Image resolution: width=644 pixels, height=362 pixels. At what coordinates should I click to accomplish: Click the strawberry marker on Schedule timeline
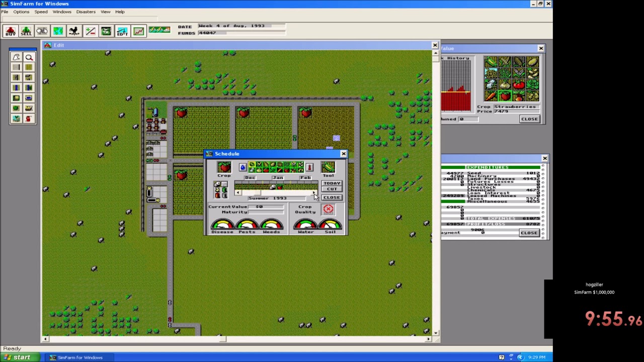click(x=280, y=188)
